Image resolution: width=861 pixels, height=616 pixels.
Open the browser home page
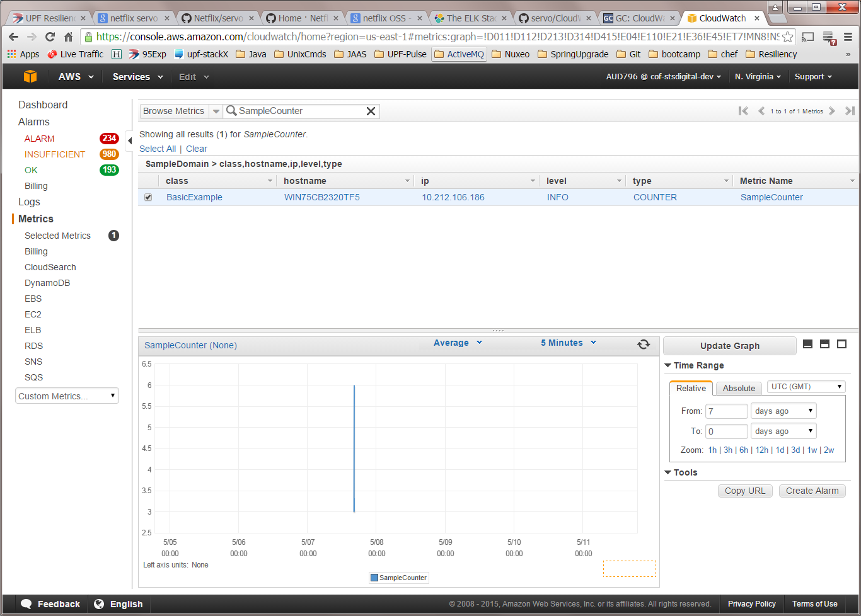68,37
